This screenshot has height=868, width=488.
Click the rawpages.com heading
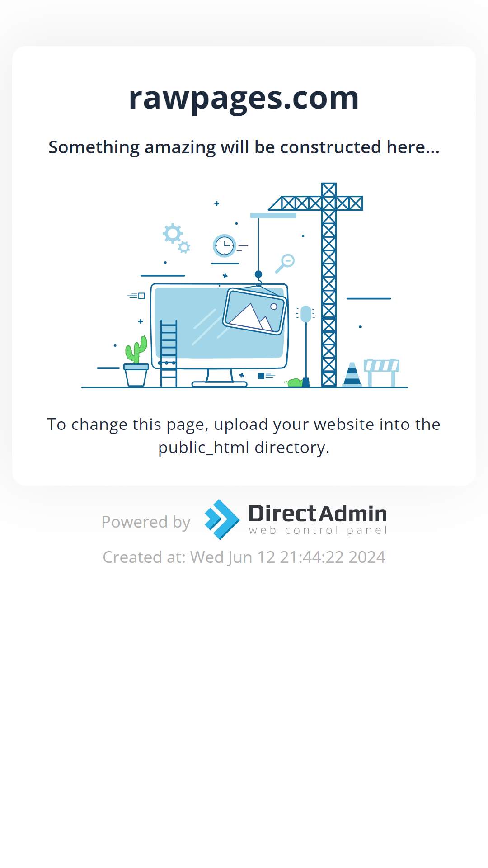244,98
